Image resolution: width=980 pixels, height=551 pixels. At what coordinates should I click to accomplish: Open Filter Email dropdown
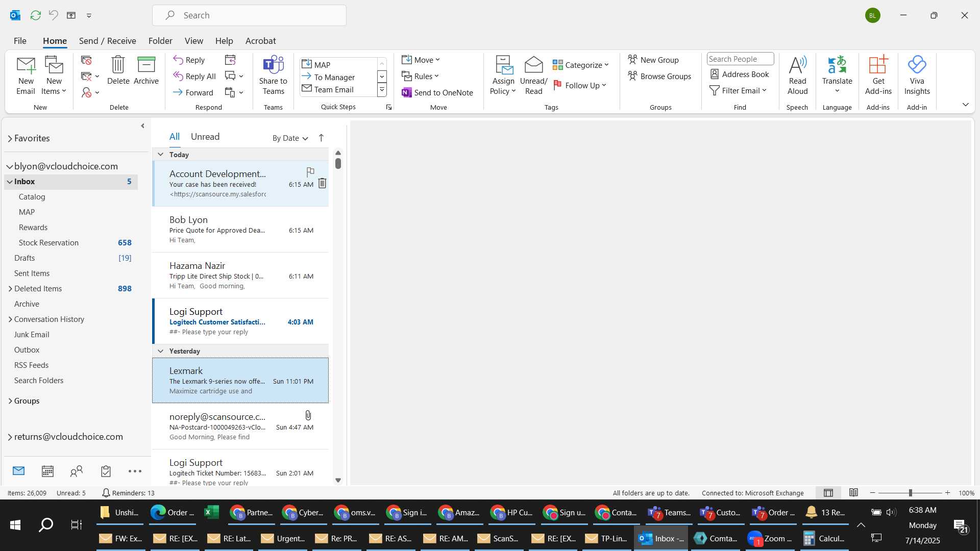738,90
